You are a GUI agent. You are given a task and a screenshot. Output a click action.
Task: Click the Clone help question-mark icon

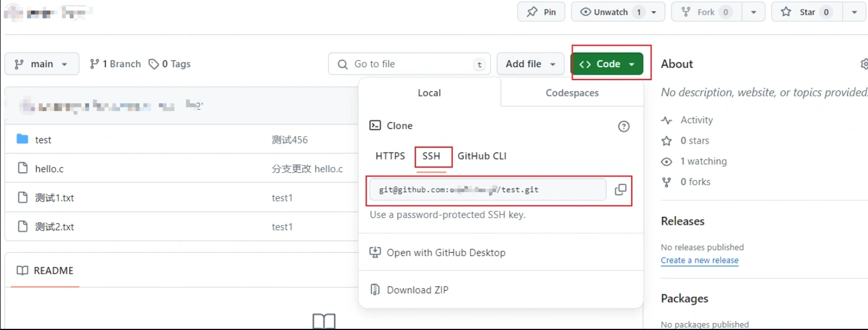coord(624,126)
